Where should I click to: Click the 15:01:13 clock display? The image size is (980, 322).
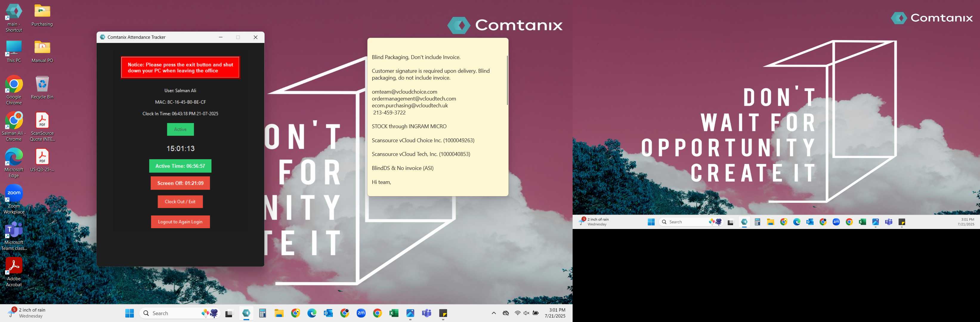(180, 149)
